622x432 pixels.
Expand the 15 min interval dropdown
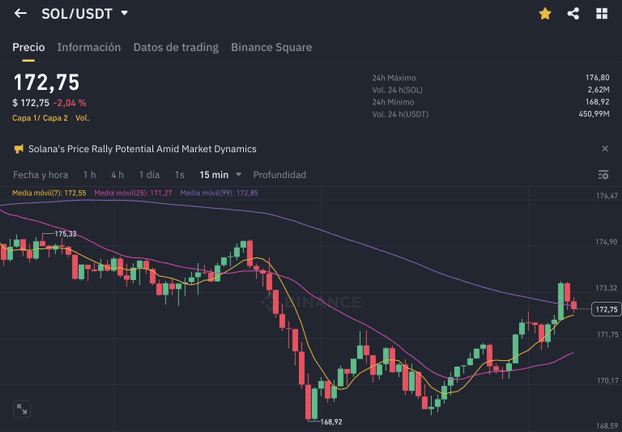[x=220, y=175]
